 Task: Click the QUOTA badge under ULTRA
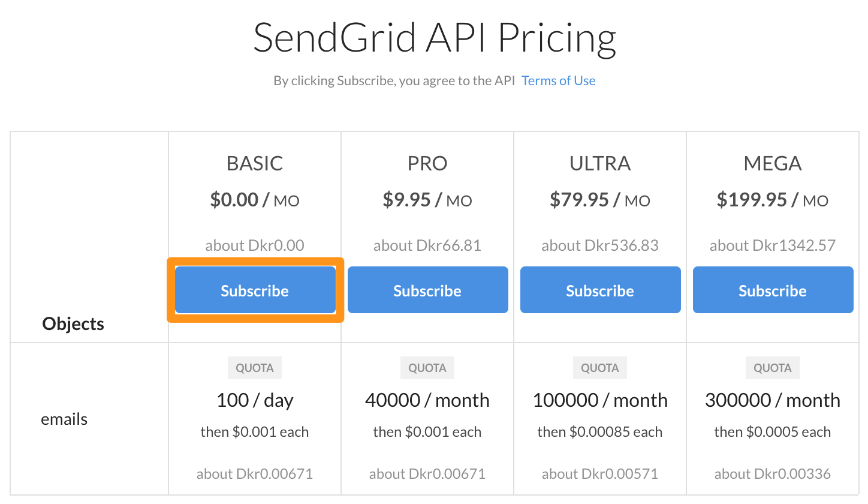pos(600,368)
